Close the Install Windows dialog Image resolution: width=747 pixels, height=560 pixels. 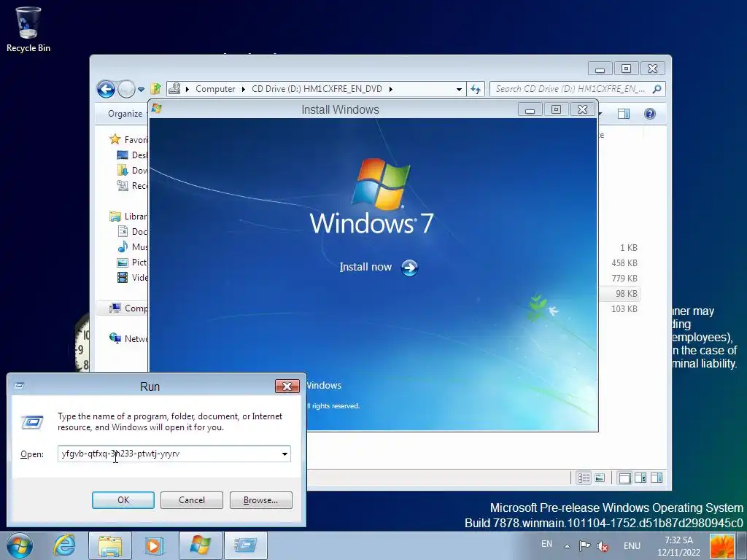(x=582, y=109)
